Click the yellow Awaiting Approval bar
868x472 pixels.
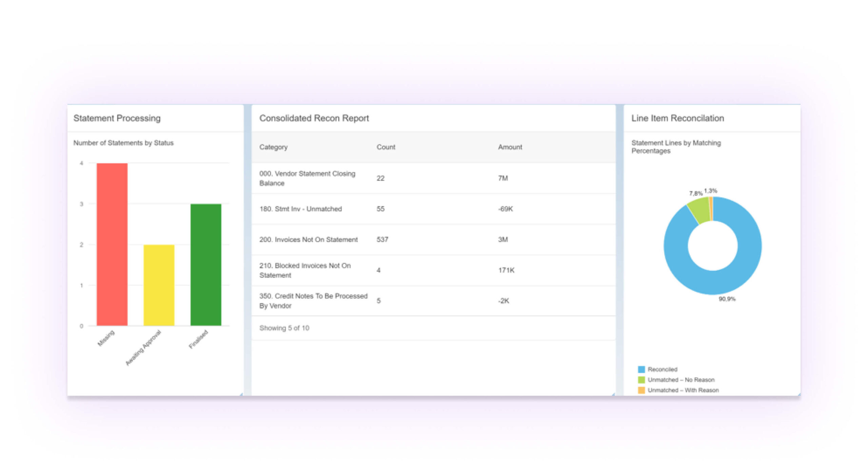(x=159, y=285)
